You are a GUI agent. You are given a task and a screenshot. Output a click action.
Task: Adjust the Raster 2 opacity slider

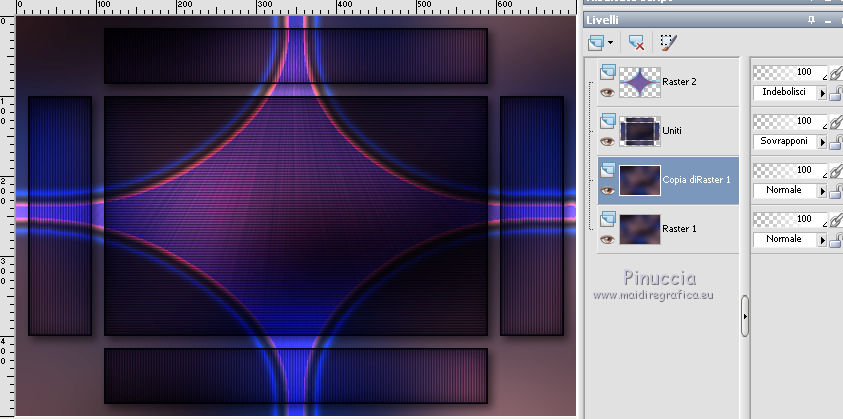(789, 73)
